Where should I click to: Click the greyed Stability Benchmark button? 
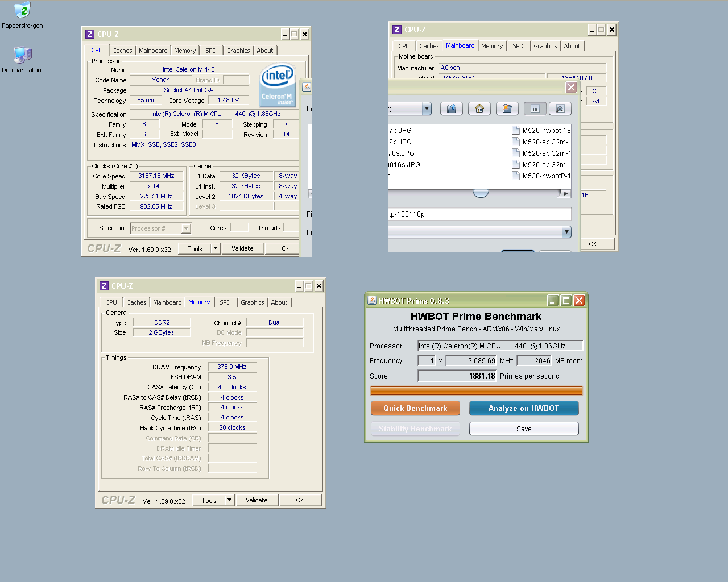coord(415,429)
